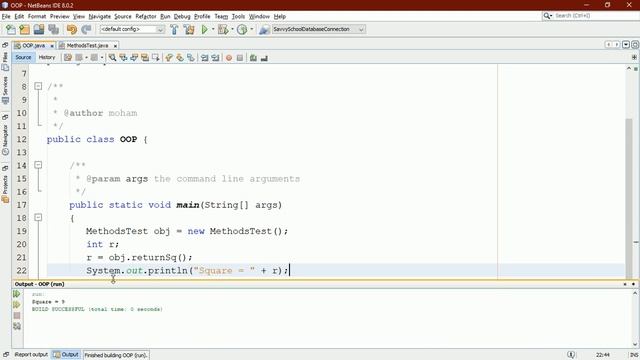Click the Save All toolbar icon
The height and width of the screenshot is (360, 640).
(x=53, y=29)
